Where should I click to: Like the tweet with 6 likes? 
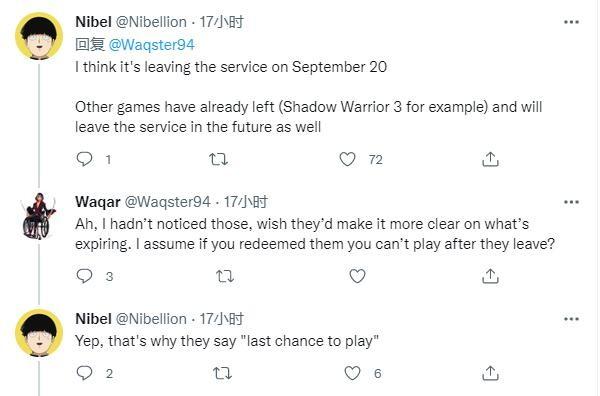[x=352, y=373]
